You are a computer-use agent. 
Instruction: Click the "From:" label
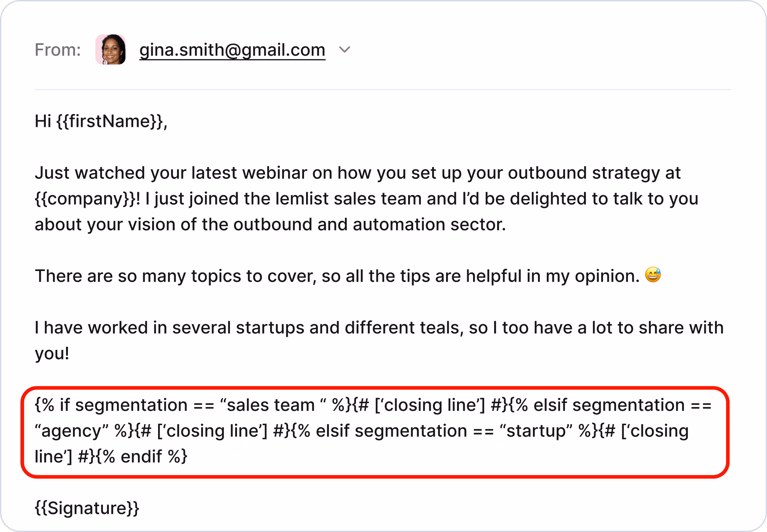pyautogui.click(x=58, y=50)
